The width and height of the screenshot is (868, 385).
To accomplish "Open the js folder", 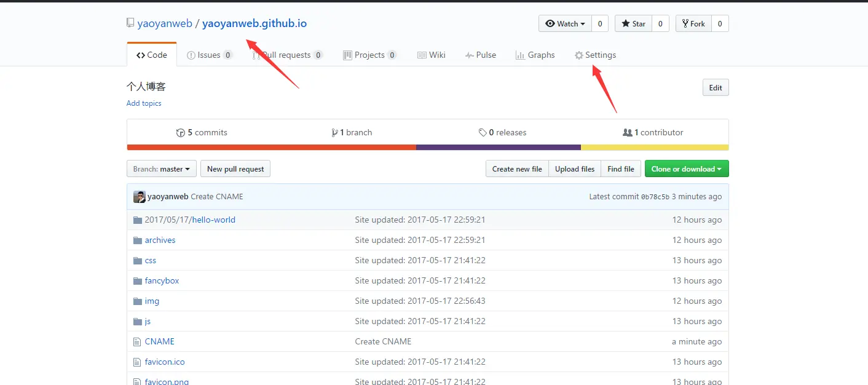I will 148,321.
